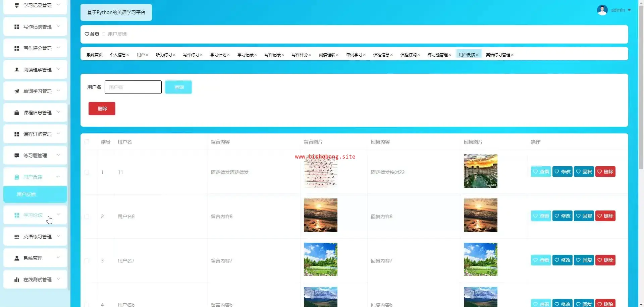This screenshot has width=644, height=307.
Task: Close the 学习计划 tab
Action: 228,55
